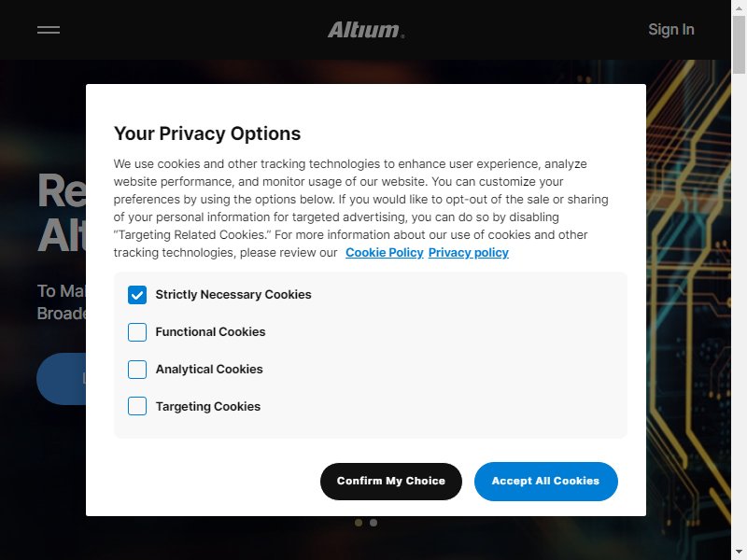Open the hamburger menu icon
The width and height of the screenshot is (747, 560).
click(49, 30)
